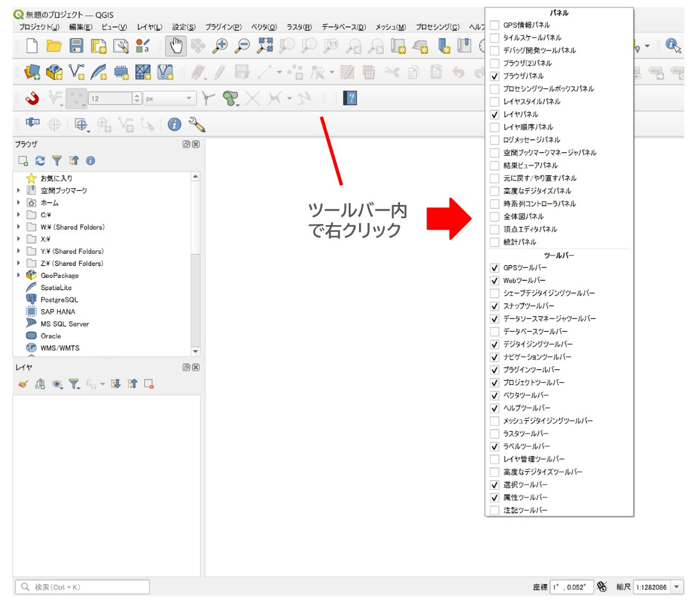
Task: Collapse all in the Browser panel
Action: point(74,161)
